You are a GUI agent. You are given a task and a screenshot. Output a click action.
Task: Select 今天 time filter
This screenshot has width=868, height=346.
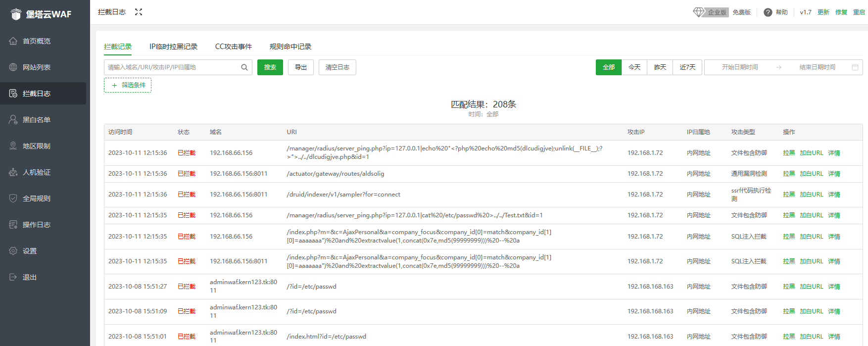634,67
